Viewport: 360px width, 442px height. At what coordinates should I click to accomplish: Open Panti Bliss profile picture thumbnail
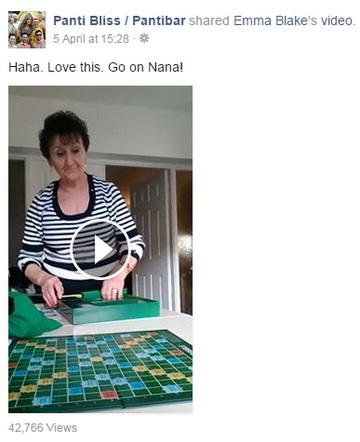[27, 30]
